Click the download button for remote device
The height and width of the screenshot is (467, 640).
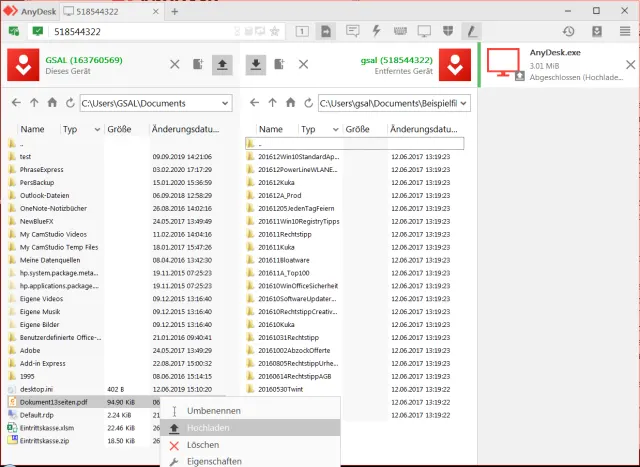point(256,64)
